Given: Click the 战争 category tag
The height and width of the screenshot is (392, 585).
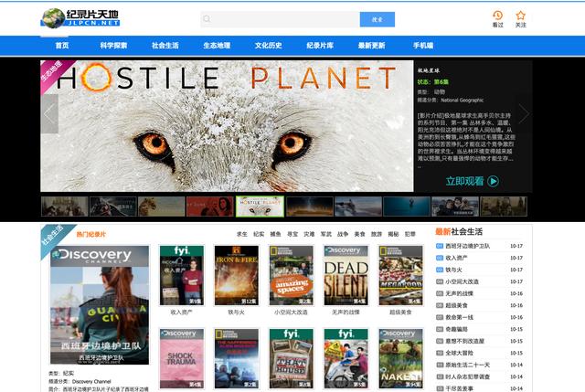Looking at the screenshot, I should click(343, 234).
